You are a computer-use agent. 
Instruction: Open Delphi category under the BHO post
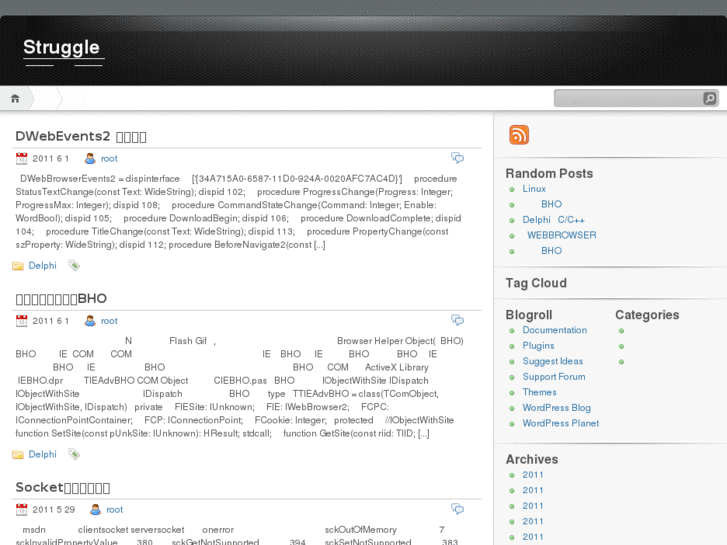click(x=43, y=455)
